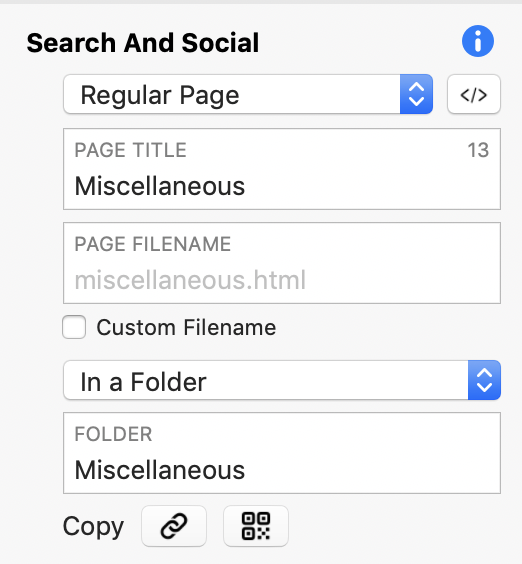
Task: Click the PAGE FILENAME caption
Action: pyautogui.click(x=153, y=244)
